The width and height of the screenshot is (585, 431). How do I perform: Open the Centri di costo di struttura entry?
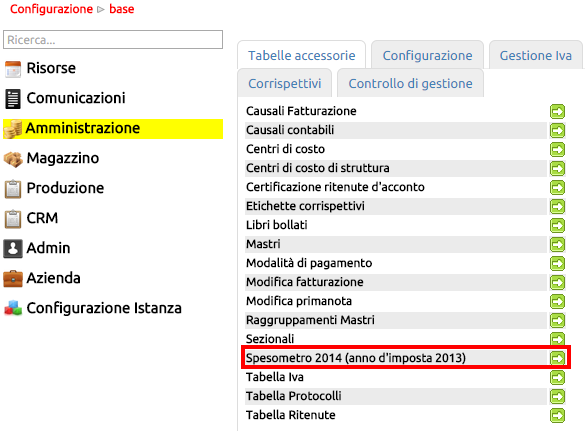(317, 168)
